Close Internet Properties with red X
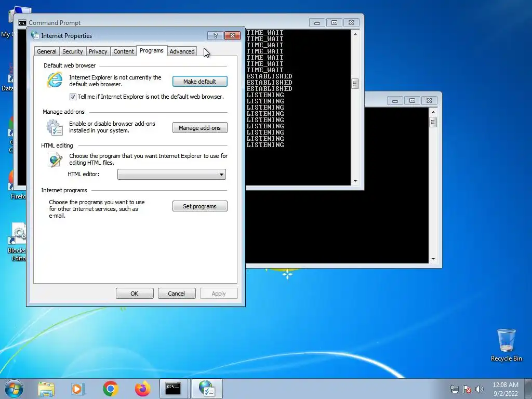This screenshot has height=399, width=532. 232,36
